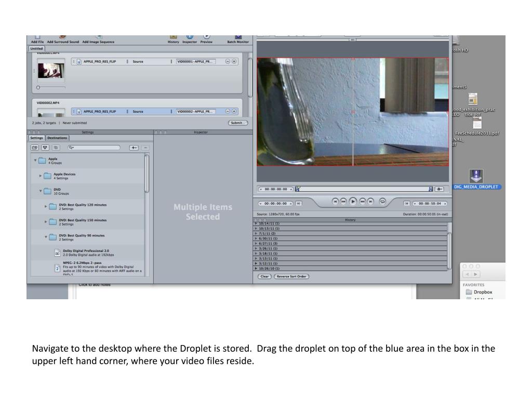The image size is (532, 399).
Task: Open Batch Monitor from the toolbar
Action: coord(238,39)
